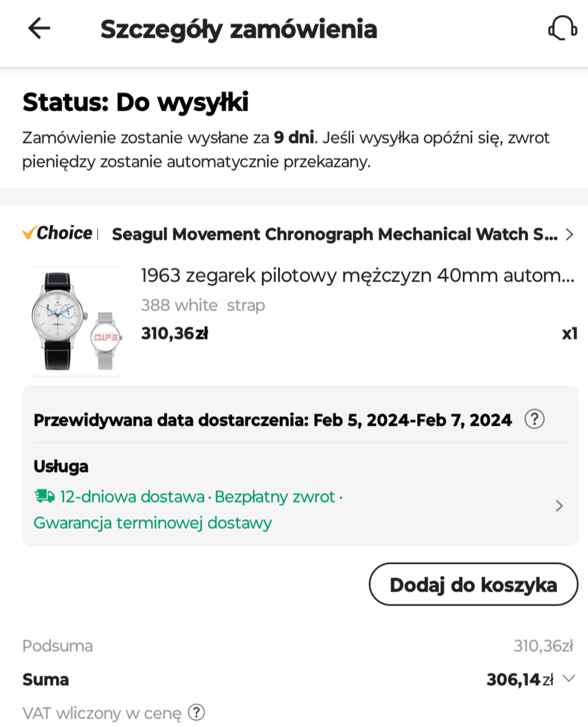Viewport: 588px width, 727px height.
Task: Open the watch product thumbnail
Action: 76,322
